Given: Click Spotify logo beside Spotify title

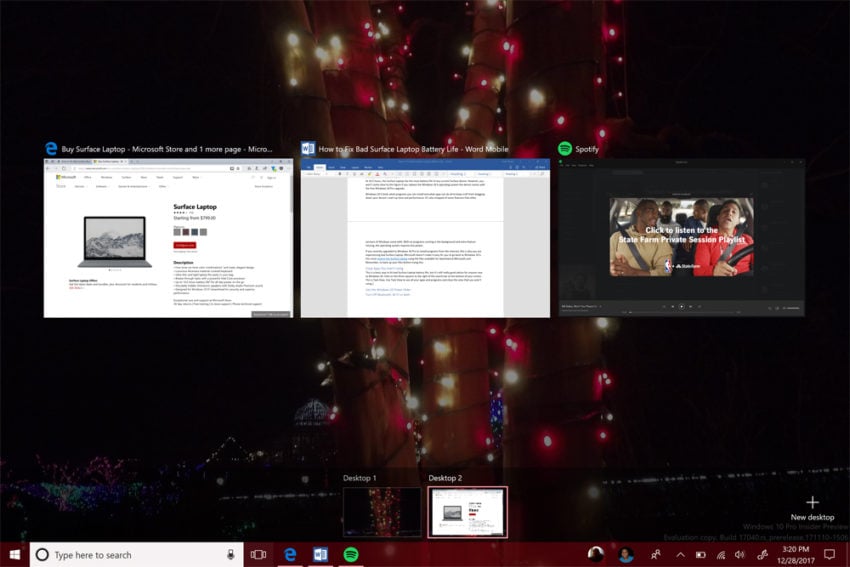Looking at the screenshot, I should [x=565, y=149].
